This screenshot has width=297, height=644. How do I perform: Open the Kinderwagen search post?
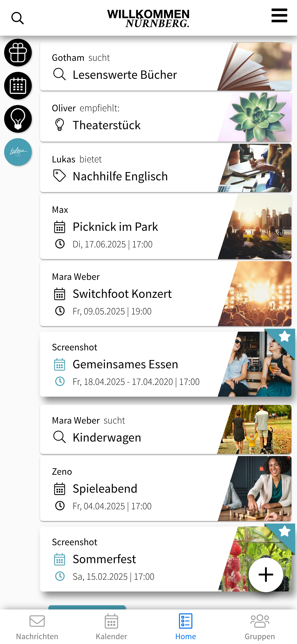pyautogui.click(x=166, y=430)
